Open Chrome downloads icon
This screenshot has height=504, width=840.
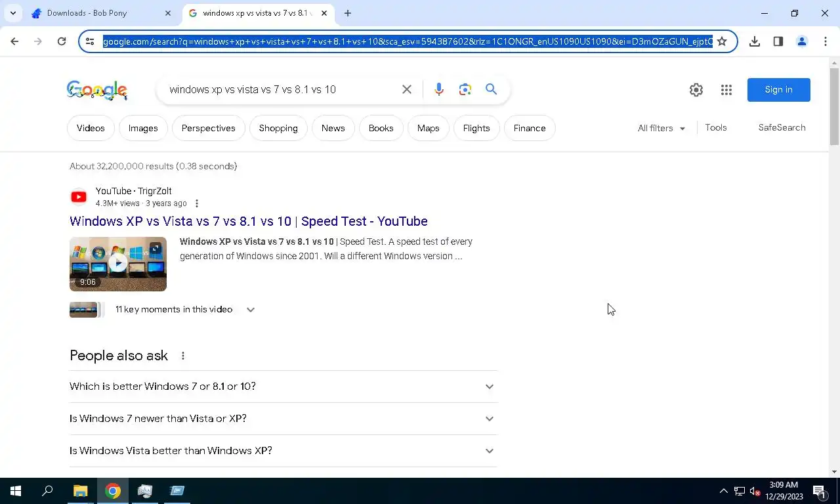coord(755,41)
